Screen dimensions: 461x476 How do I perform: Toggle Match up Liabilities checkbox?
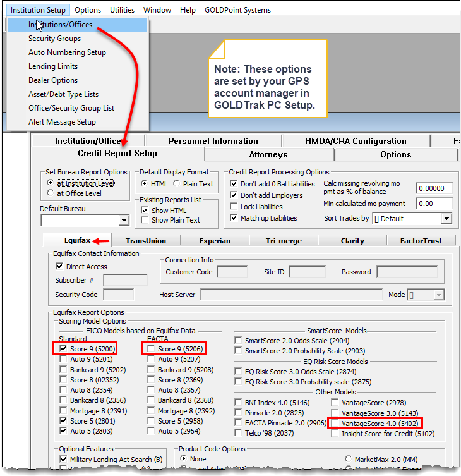pyautogui.click(x=234, y=217)
